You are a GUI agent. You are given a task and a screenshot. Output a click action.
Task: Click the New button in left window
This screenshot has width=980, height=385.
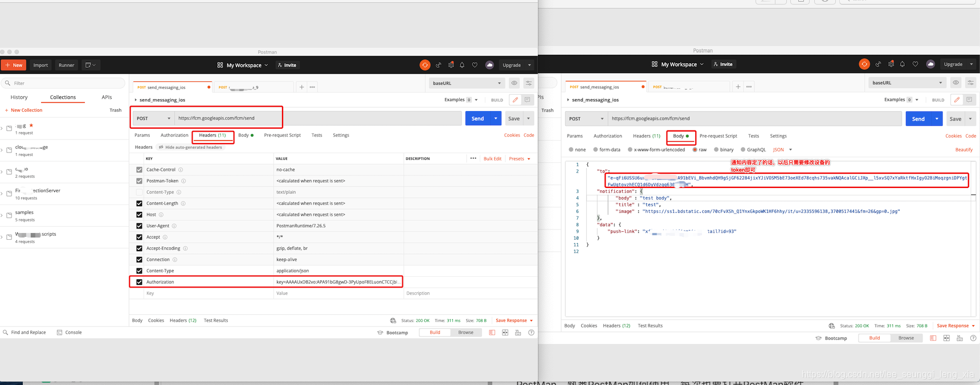point(14,65)
